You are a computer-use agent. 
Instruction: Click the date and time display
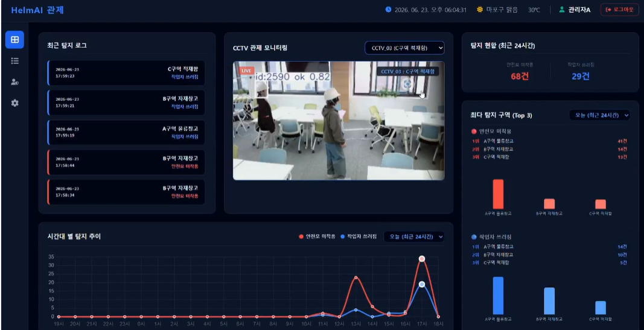point(430,10)
